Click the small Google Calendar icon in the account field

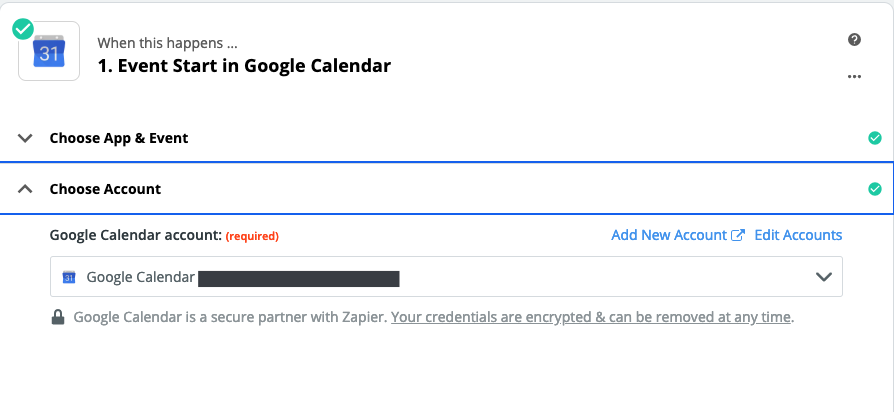69,277
